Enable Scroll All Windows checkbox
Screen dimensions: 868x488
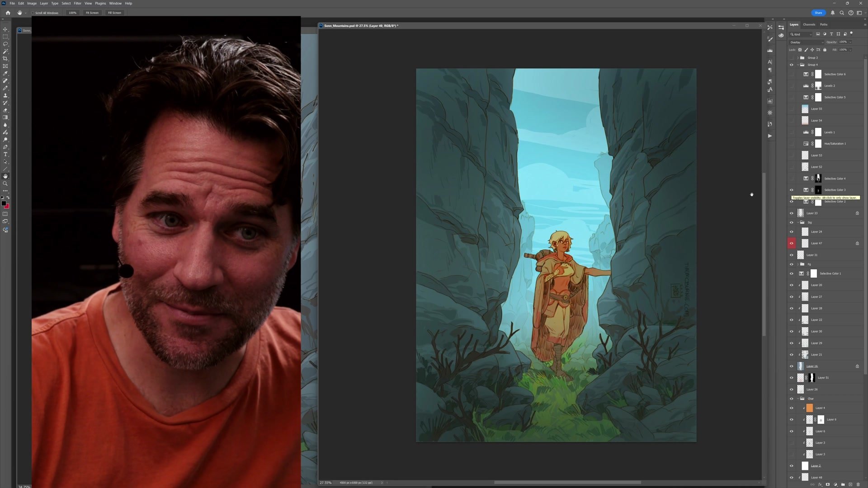pyautogui.click(x=33, y=13)
